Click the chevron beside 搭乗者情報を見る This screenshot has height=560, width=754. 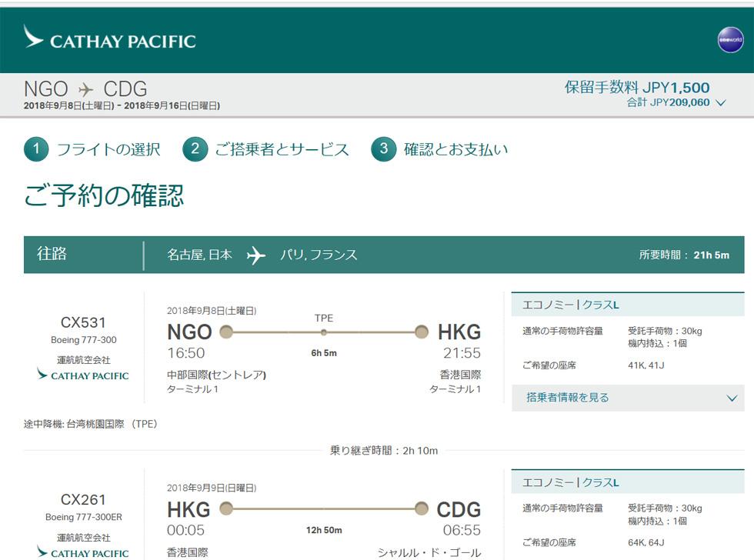coord(732,398)
